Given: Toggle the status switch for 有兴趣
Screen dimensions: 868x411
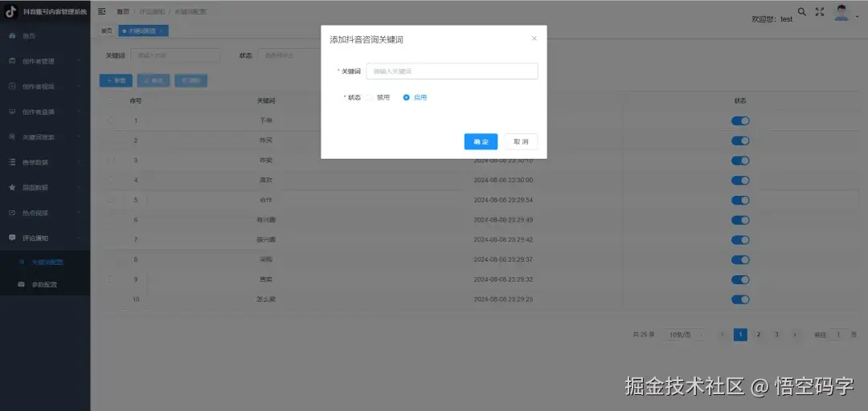Looking at the screenshot, I should coord(740,220).
